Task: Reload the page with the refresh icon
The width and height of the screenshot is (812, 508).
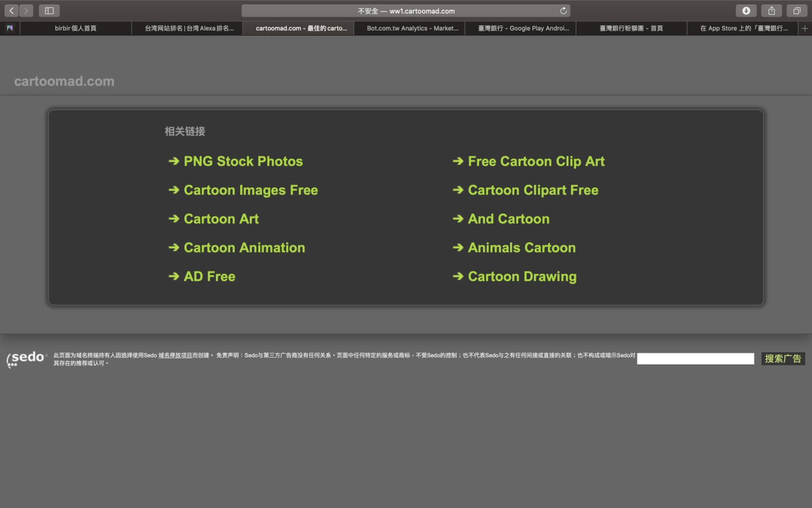Action: point(563,11)
